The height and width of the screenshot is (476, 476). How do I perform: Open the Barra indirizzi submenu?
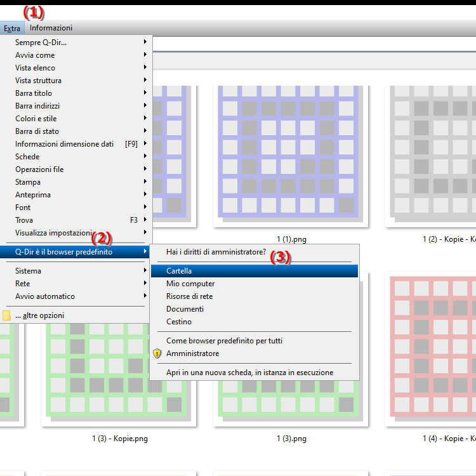(75, 106)
